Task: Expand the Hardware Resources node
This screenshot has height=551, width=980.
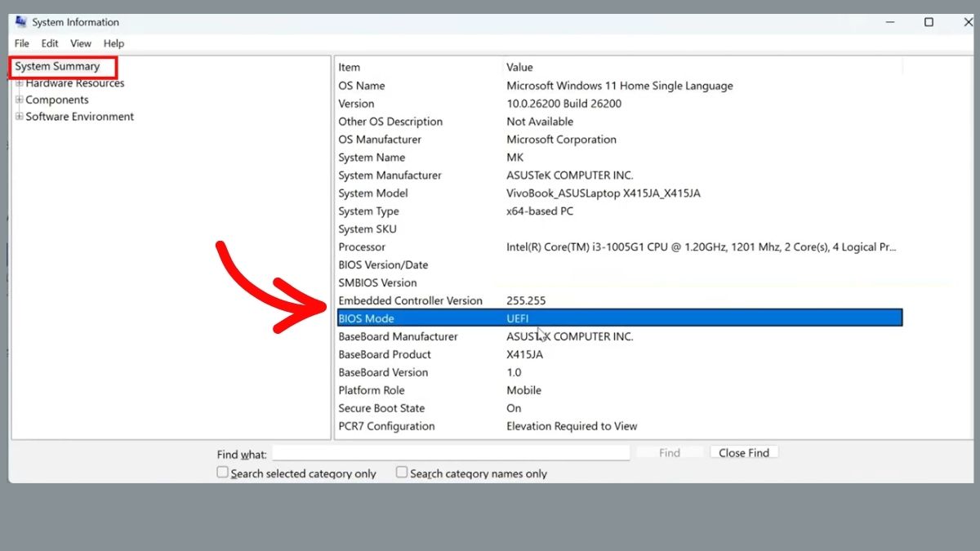Action: (x=20, y=83)
